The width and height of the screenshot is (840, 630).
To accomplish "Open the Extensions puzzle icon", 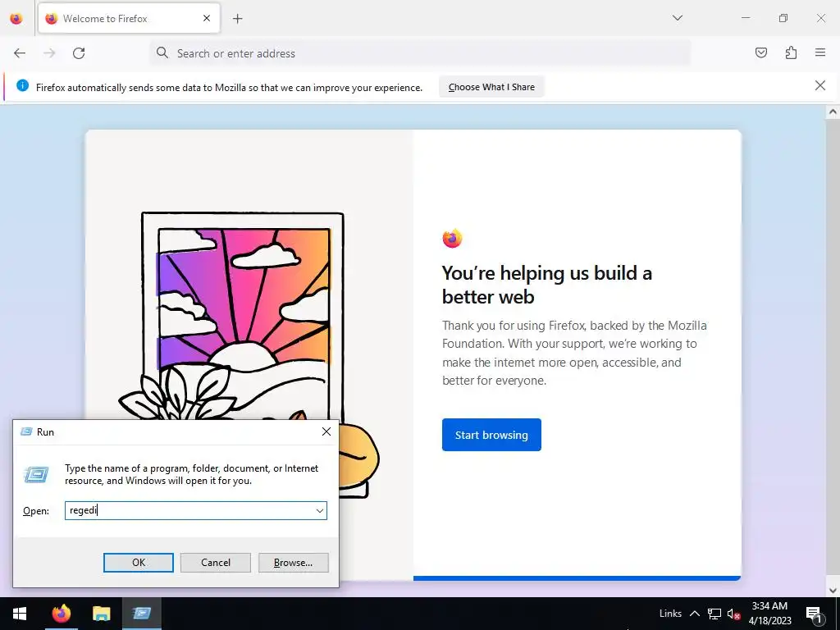I will (791, 52).
